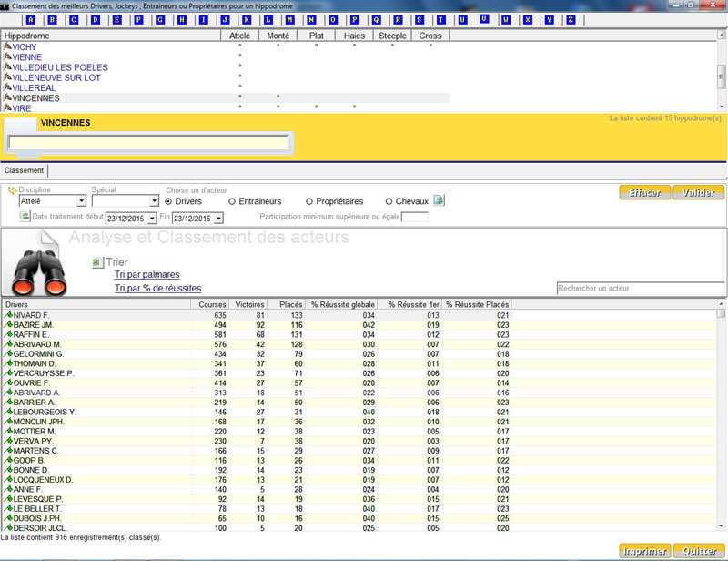Click the export icon right of Chevaux
Viewport: 728px width, 561px height.
pyautogui.click(x=439, y=200)
